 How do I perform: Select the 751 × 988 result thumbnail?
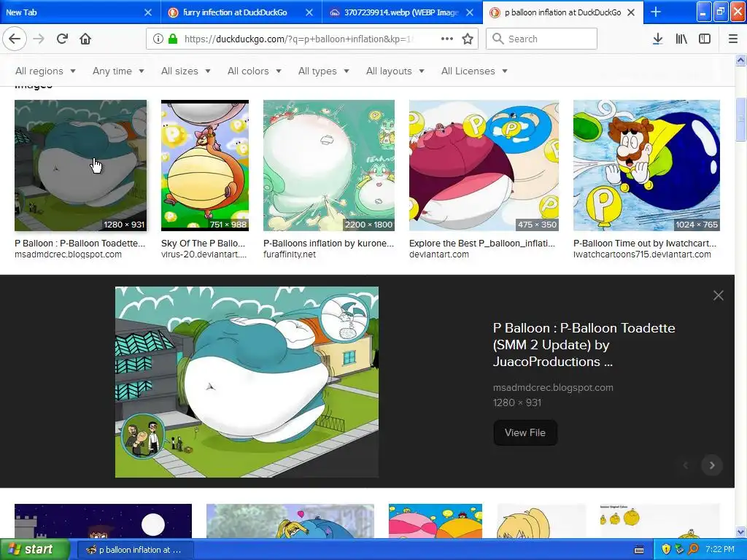coord(205,166)
